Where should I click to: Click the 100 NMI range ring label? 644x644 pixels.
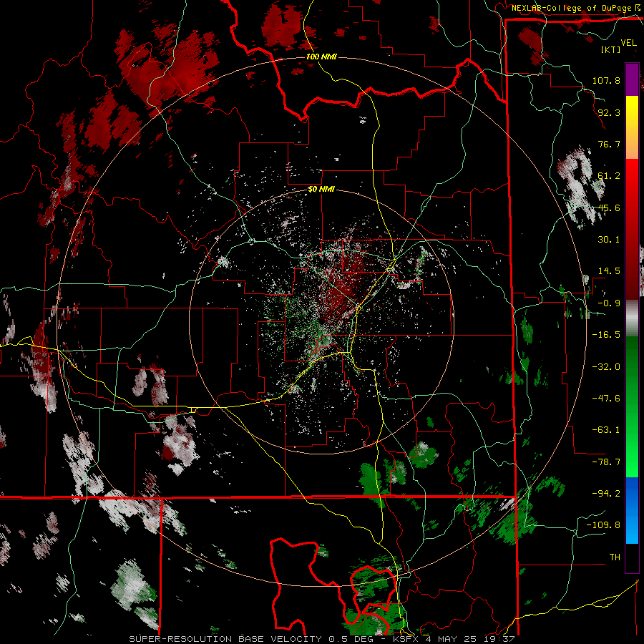pos(321,57)
